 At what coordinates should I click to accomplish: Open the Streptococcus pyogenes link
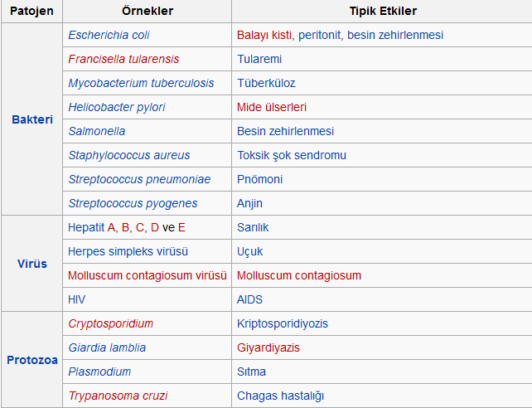pyautogui.click(x=133, y=203)
